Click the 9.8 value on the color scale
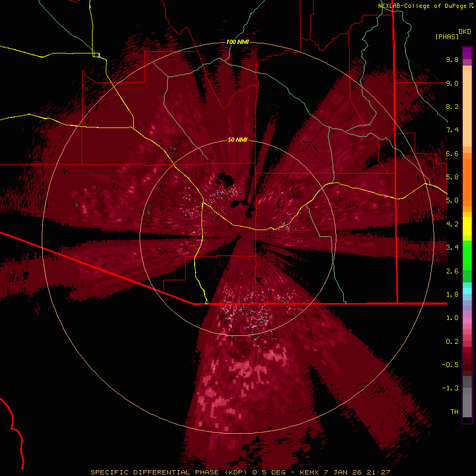 tap(452, 59)
